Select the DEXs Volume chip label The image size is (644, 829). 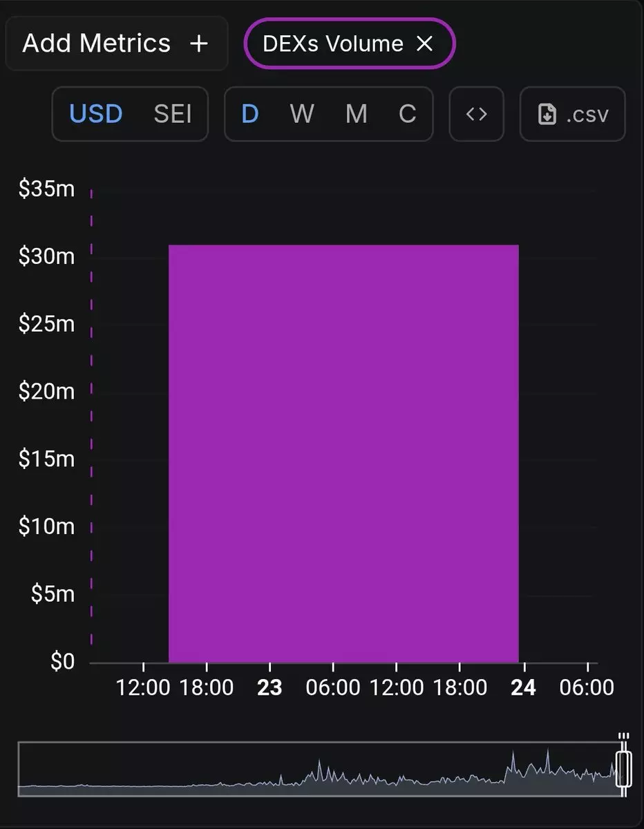pyautogui.click(x=333, y=44)
